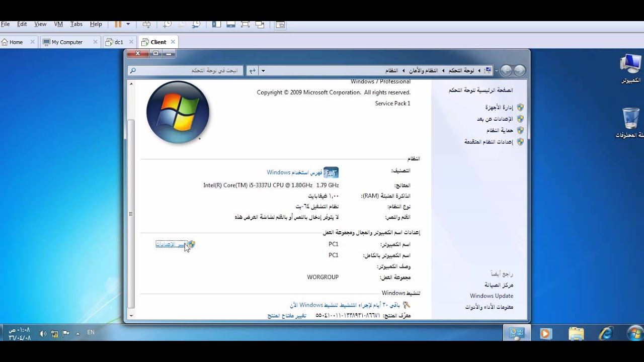Click the volume speaker tray icon
The image size is (644, 362).
point(42,333)
